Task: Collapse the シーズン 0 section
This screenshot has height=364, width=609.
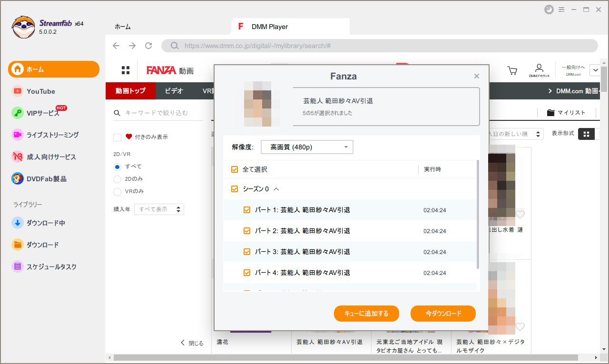Action: coord(276,189)
